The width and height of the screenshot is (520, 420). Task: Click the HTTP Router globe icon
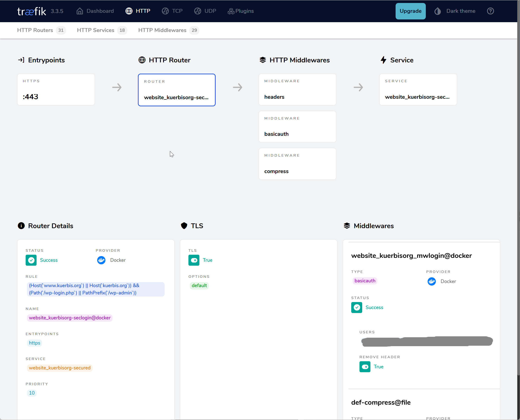coord(142,60)
